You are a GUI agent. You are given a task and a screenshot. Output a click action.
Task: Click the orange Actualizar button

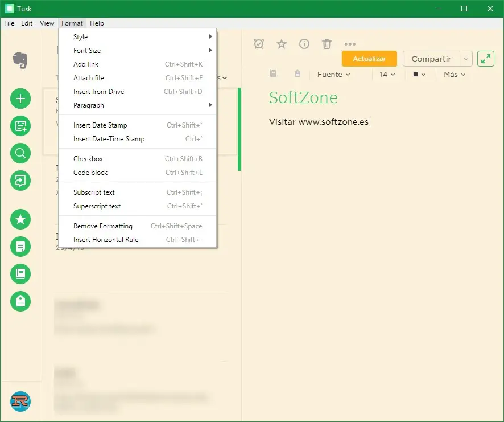(x=369, y=59)
